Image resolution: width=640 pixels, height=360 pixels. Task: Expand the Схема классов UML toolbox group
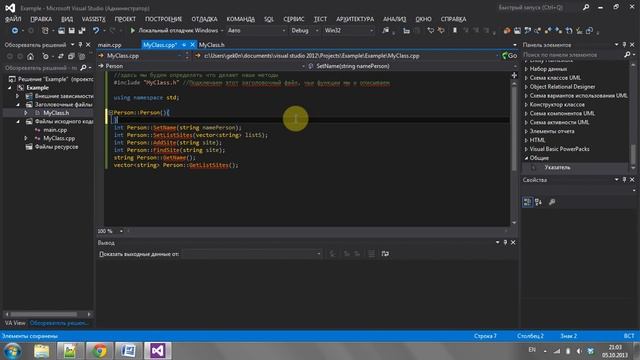coord(526,78)
